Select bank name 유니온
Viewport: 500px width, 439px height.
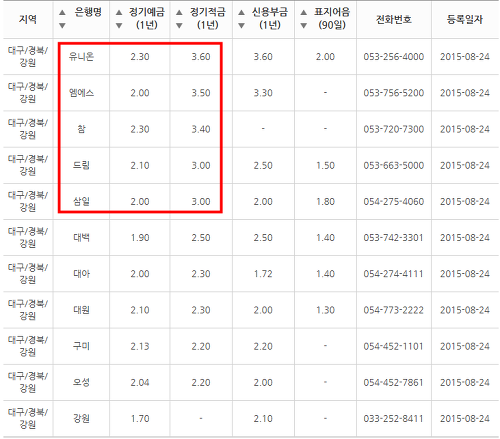click(x=81, y=56)
